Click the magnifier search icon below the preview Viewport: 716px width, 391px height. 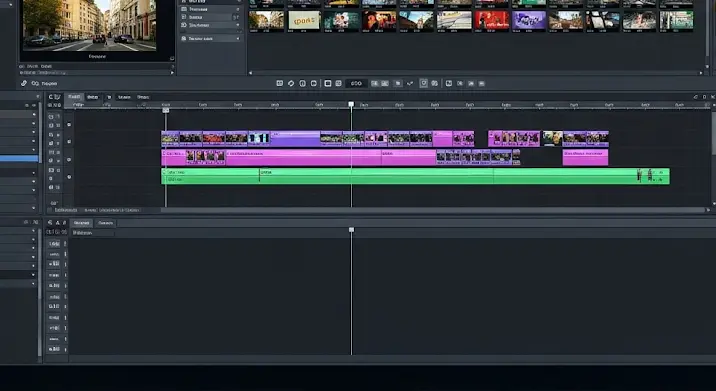tap(35, 83)
